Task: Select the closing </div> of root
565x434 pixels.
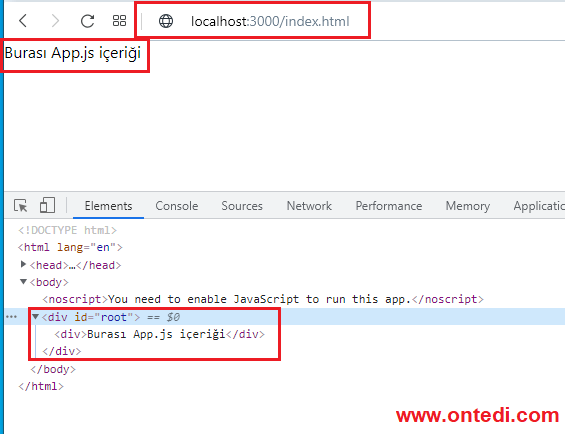Action: tap(62, 351)
